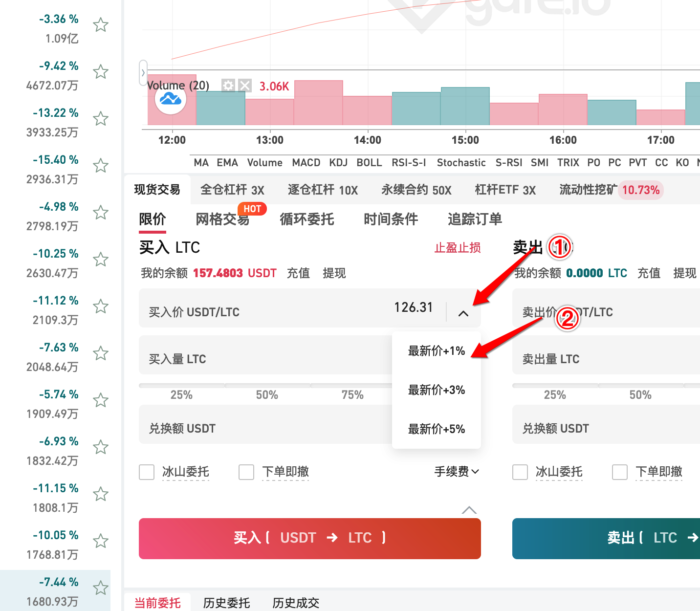Viewport: 700px width, 611px height.
Task: Add the MACD indicator to chart
Action: coord(306,163)
